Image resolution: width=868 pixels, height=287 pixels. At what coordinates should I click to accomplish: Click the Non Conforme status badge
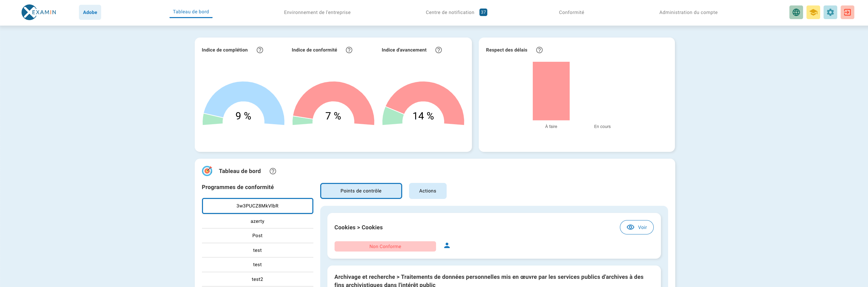pyautogui.click(x=385, y=246)
